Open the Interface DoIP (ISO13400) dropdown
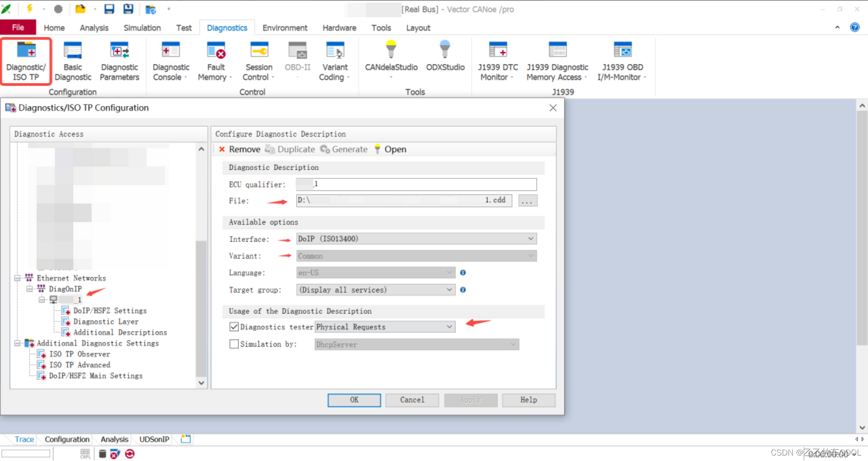The width and height of the screenshot is (868, 461). [416, 239]
